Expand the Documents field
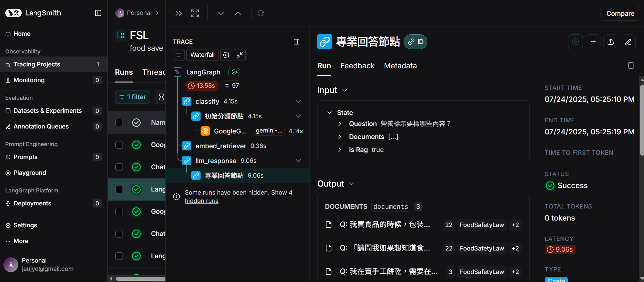The image size is (644, 282). [340, 137]
